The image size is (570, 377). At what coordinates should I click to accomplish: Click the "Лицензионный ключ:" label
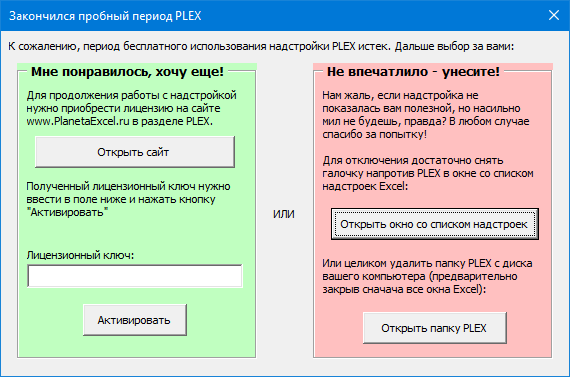pyautogui.click(x=80, y=255)
